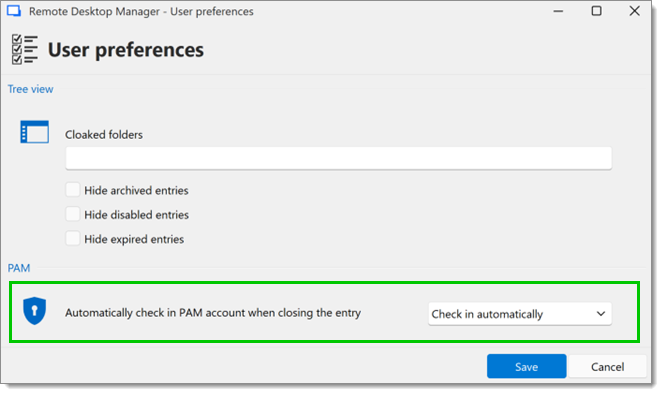Toggle the Hide disabled entries checkbox
The image size is (662, 394).
coord(73,214)
